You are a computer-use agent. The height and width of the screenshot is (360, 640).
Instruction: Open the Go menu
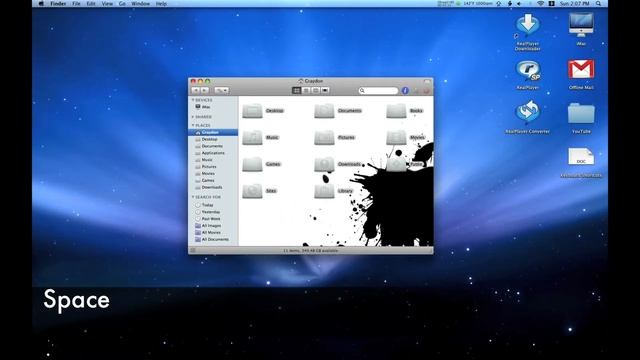[x=122, y=4]
